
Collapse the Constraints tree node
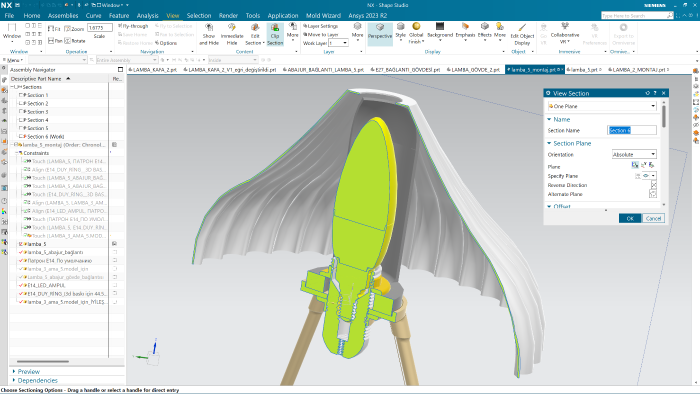[17, 153]
